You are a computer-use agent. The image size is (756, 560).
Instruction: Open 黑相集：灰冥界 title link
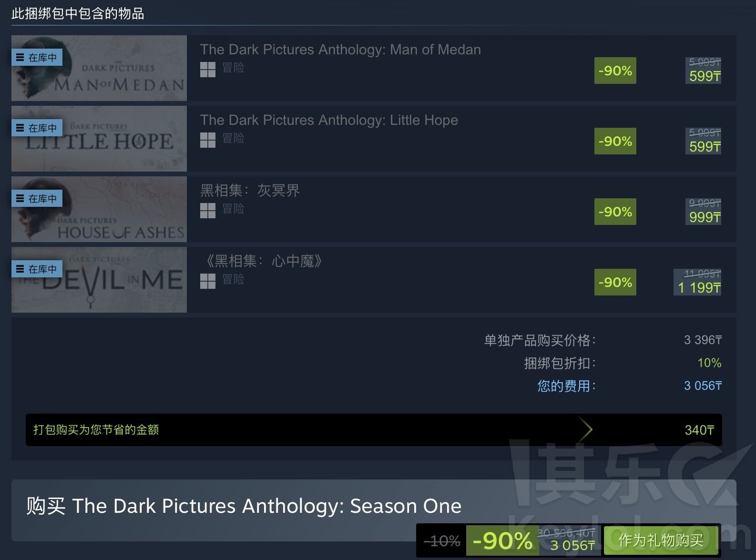click(x=250, y=191)
